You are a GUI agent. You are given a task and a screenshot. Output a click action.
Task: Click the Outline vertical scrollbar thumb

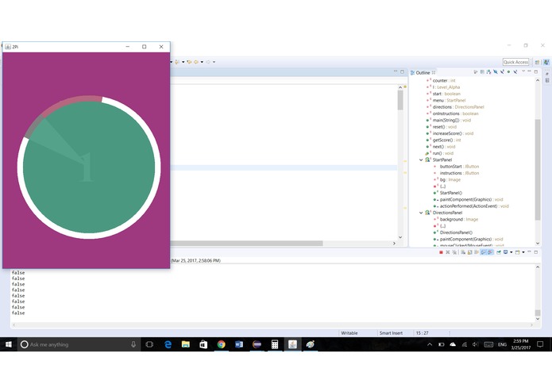point(538,170)
